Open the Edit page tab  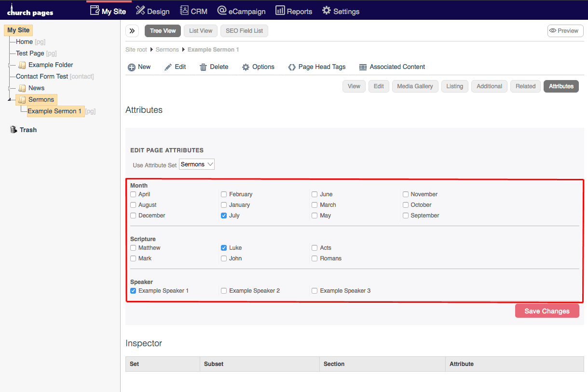379,86
